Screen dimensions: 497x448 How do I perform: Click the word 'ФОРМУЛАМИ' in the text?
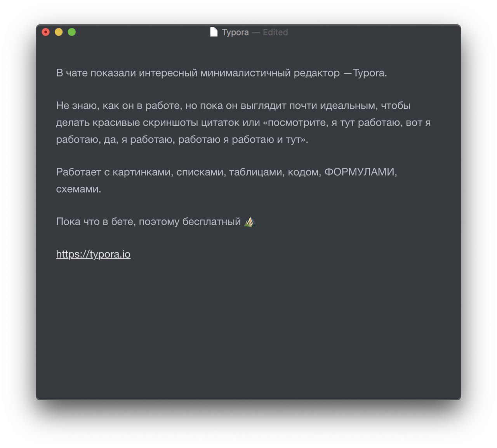(359, 172)
